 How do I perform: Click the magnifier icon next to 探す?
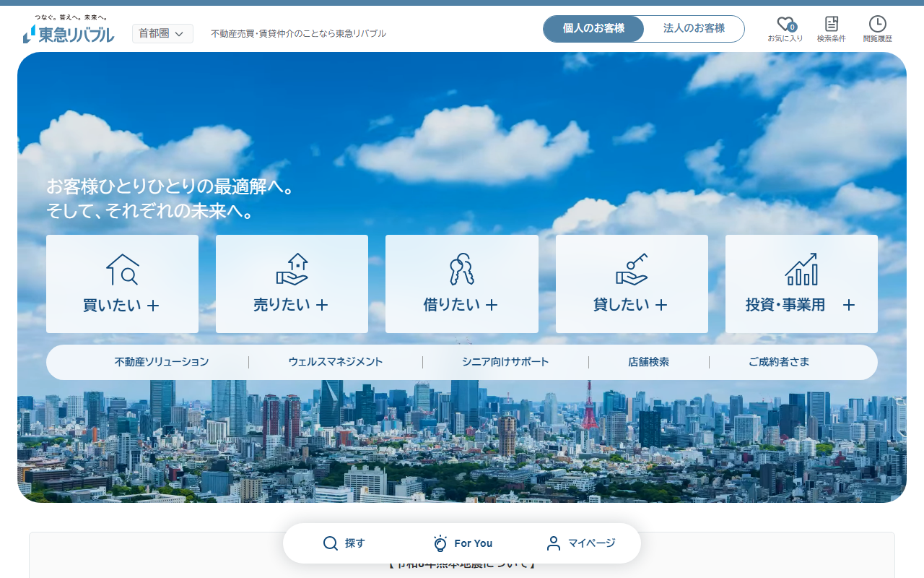coord(331,543)
